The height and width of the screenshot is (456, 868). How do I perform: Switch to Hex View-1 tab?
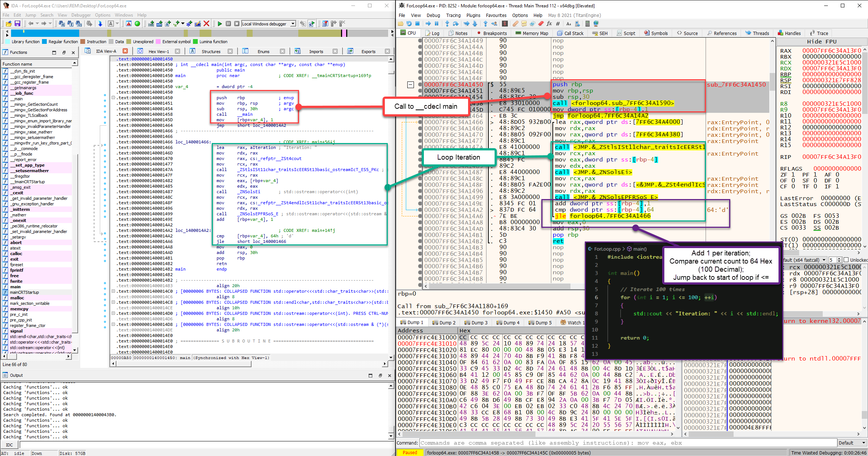[x=159, y=52]
